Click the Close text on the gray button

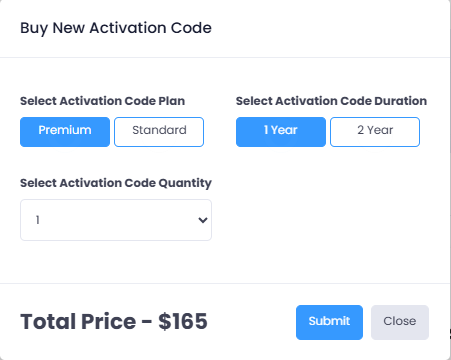coord(400,321)
